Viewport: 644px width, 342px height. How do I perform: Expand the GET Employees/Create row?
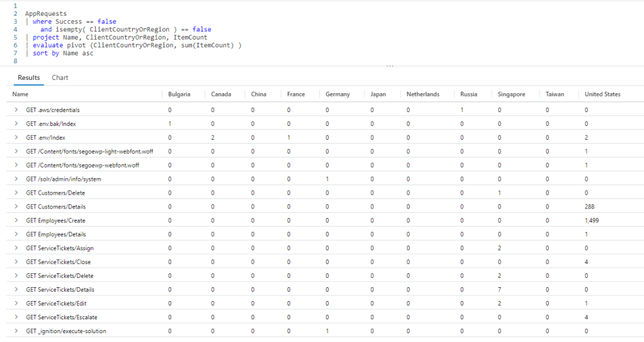(16, 220)
